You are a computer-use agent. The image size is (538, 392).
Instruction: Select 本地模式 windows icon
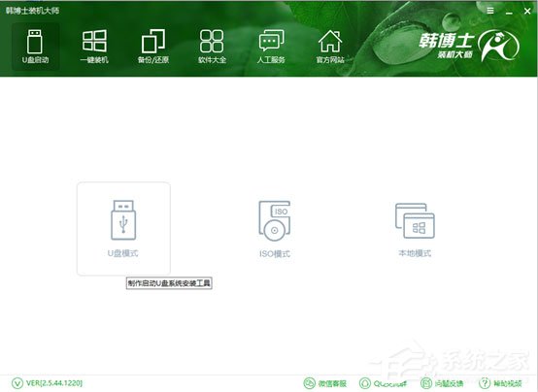(415, 221)
